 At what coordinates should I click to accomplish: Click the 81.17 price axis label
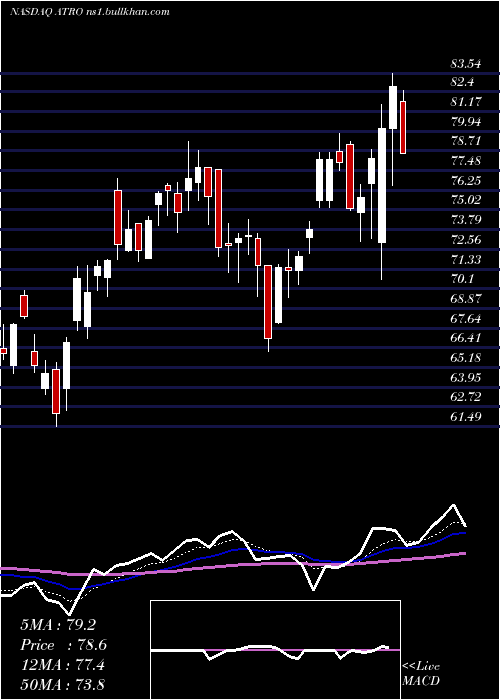[x=466, y=102]
